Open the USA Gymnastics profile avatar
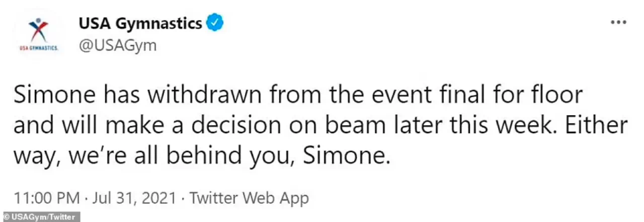Viewport: 644px width, 222px height. (39, 34)
